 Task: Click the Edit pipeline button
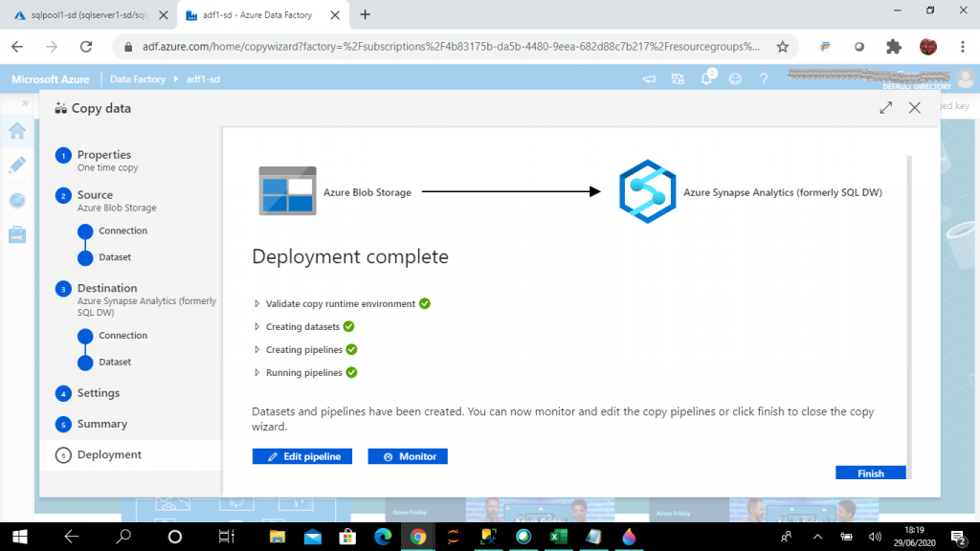click(301, 456)
